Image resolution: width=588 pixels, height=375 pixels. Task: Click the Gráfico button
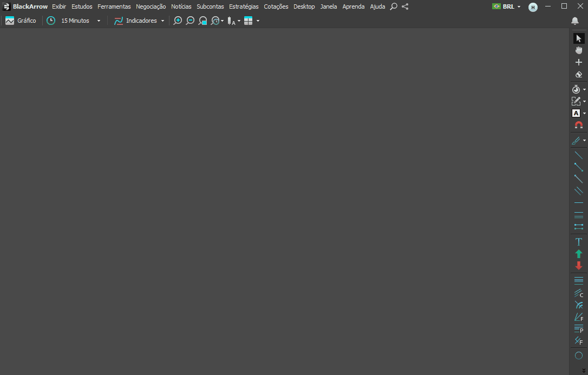(x=21, y=21)
